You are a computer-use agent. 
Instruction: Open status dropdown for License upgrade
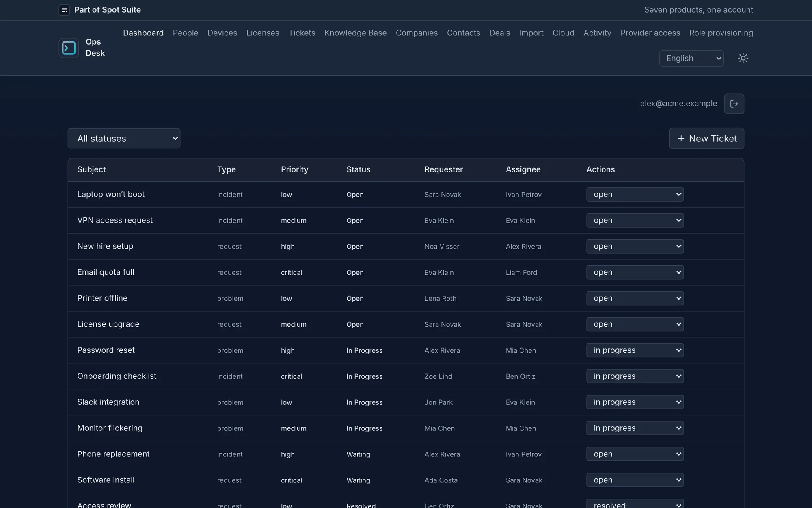(635, 324)
